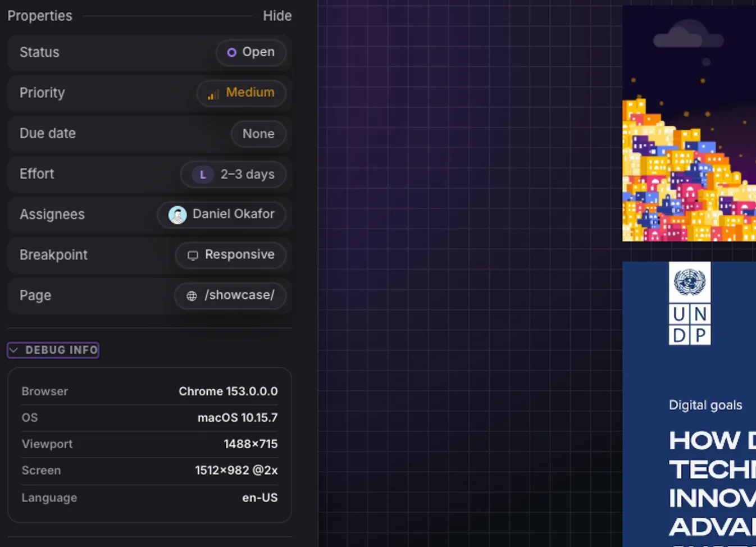Click the Debug Info chevron icon
The width and height of the screenshot is (756, 547).
point(14,350)
